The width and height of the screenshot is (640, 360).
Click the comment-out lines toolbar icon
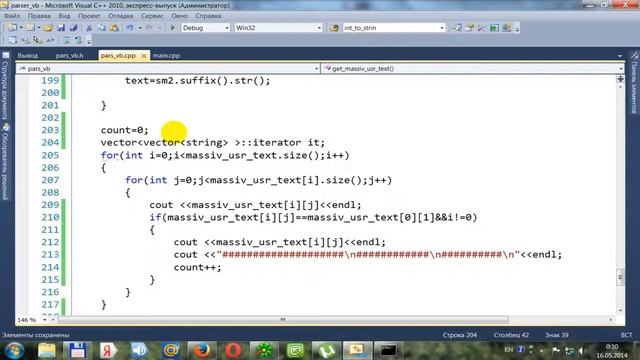tap(66, 40)
